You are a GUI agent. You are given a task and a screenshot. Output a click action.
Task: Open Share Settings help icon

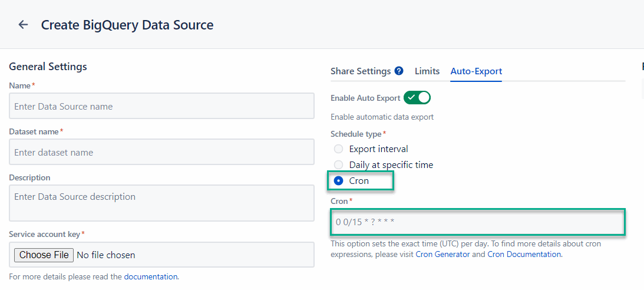pos(398,71)
